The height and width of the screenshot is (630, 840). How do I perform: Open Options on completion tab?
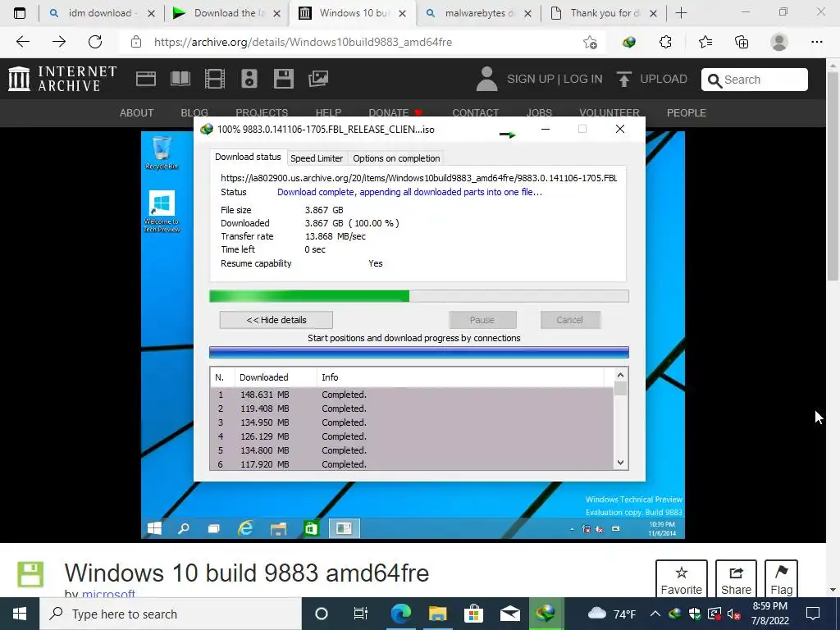396,158
